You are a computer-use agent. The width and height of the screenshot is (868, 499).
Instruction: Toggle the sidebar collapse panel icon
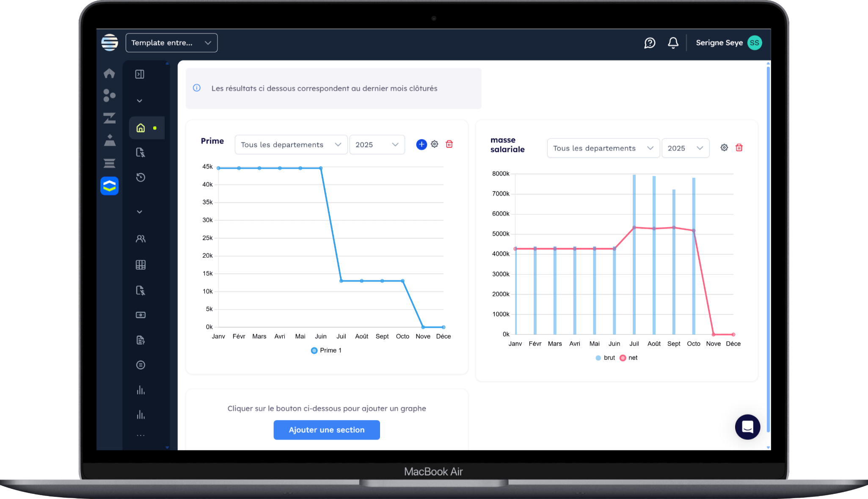(x=140, y=74)
